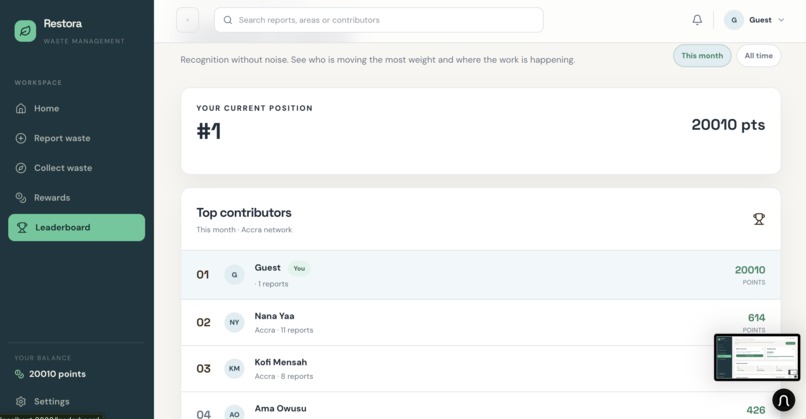Open Settings from sidebar
The image size is (806, 419).
(77, 402)
